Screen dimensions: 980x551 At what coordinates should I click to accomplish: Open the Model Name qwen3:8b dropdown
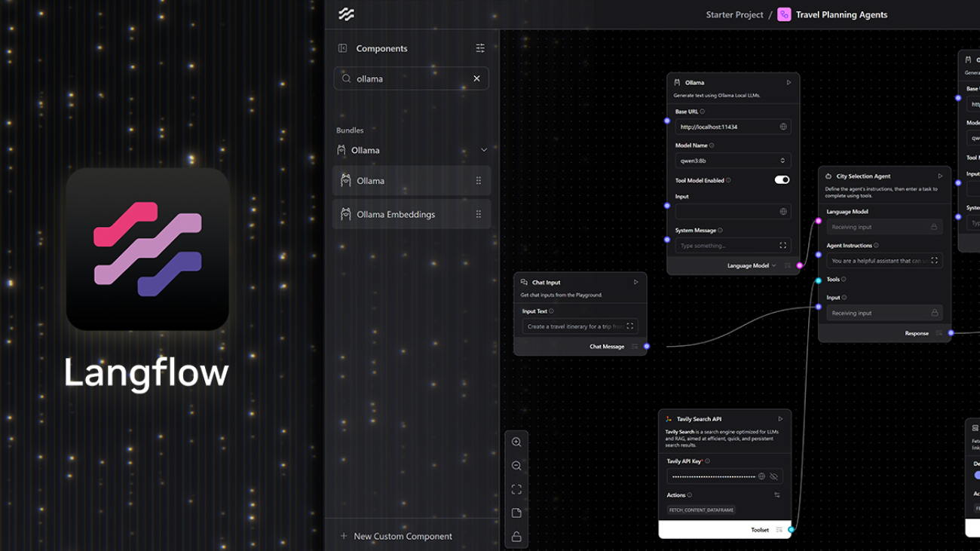(x=733, y=161)
